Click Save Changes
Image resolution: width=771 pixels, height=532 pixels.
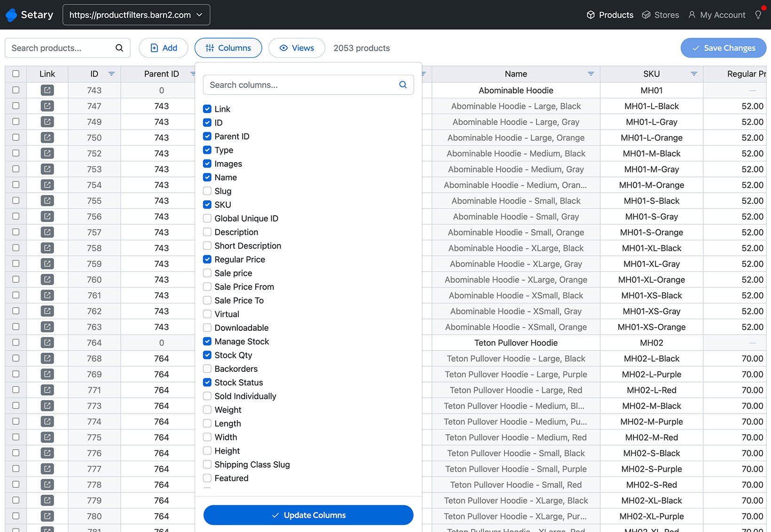coord(723,47)
